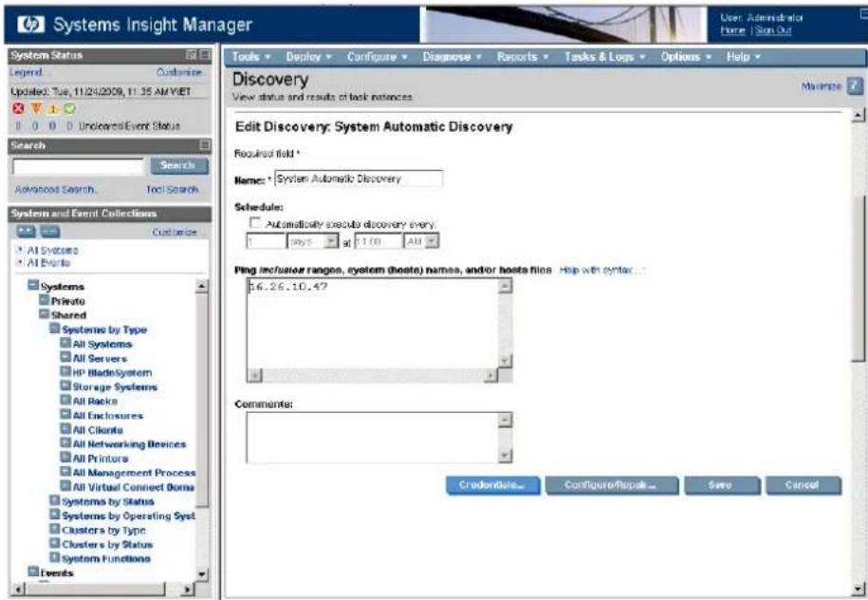
Task: Click the Credentials button
Action: point(492,485)
